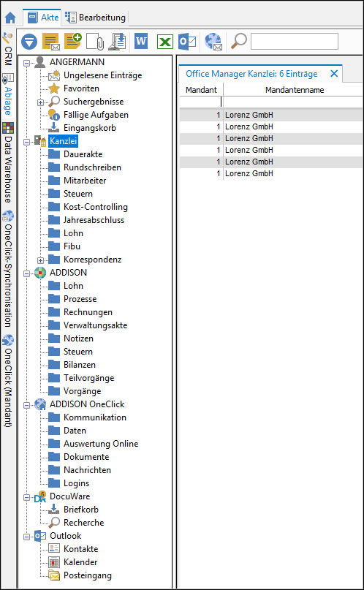The width and height of the screenshot is (364, 590).
Task: Open the DocuWare Recherche entry
Action: (x=84, y=523)
